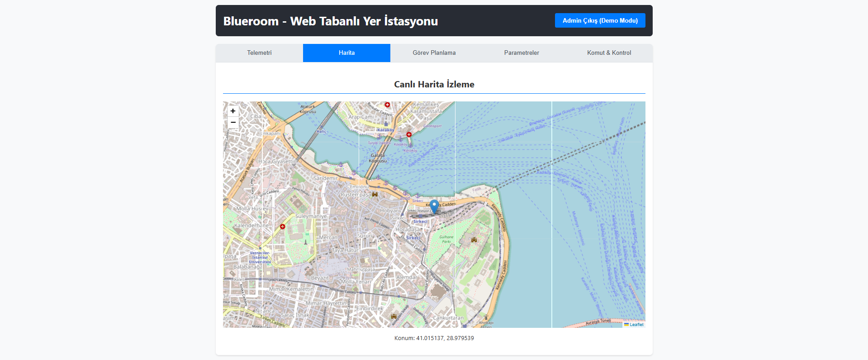Click red hospital icon near Kalenderhane

point(283,226)
